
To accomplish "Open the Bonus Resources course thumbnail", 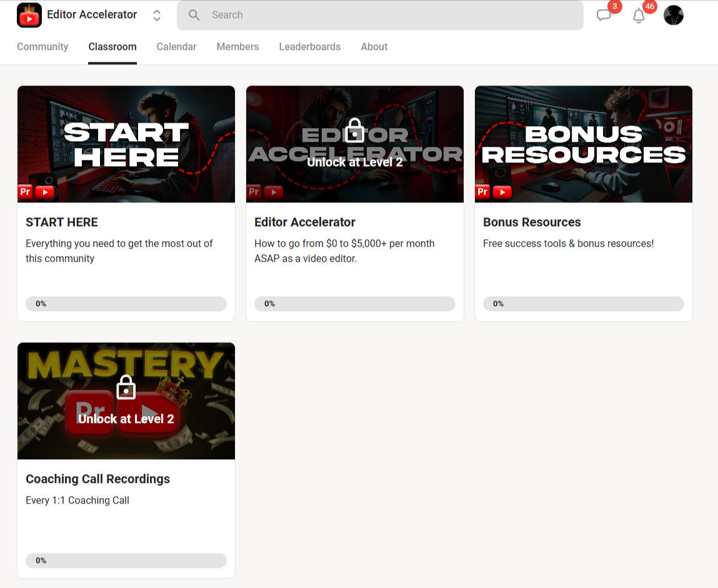I will [x=583, y=144].
